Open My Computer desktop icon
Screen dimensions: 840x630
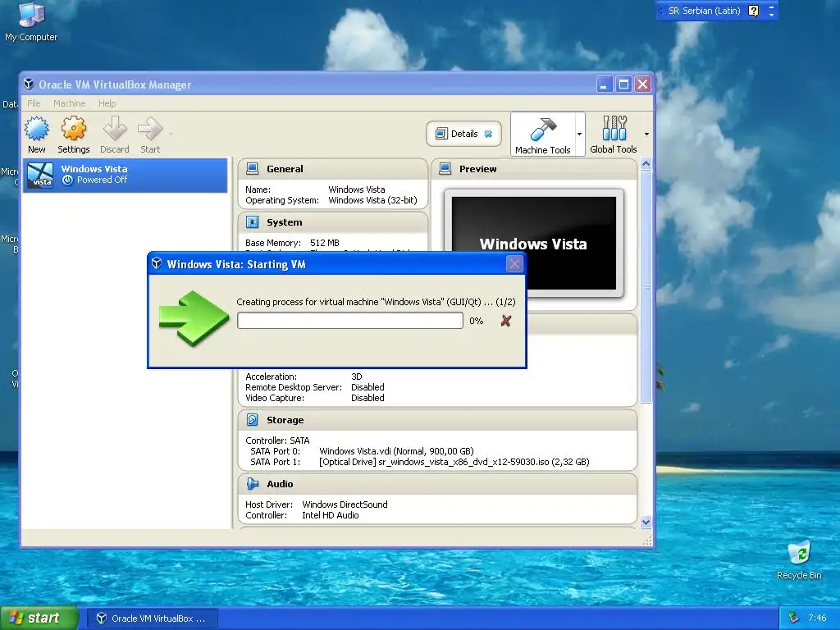coord(31,21)
